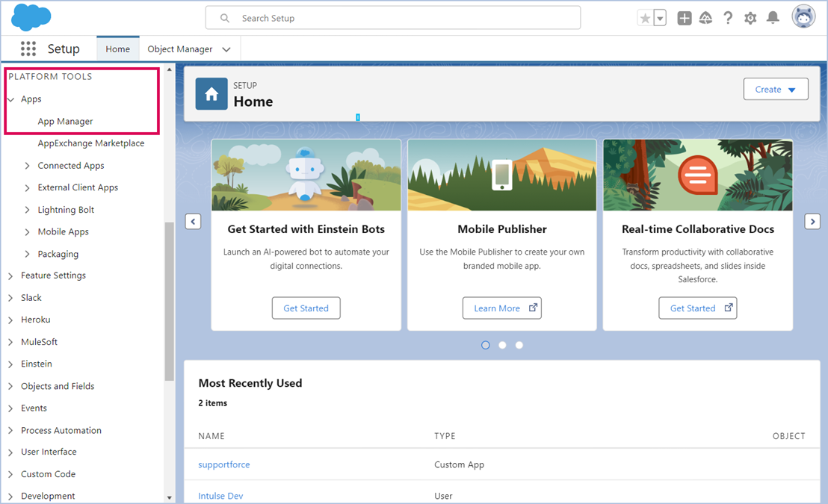Open the Trailhead guidance icon
This screenshot has width=828, height=504.
(x=705, y=19)
